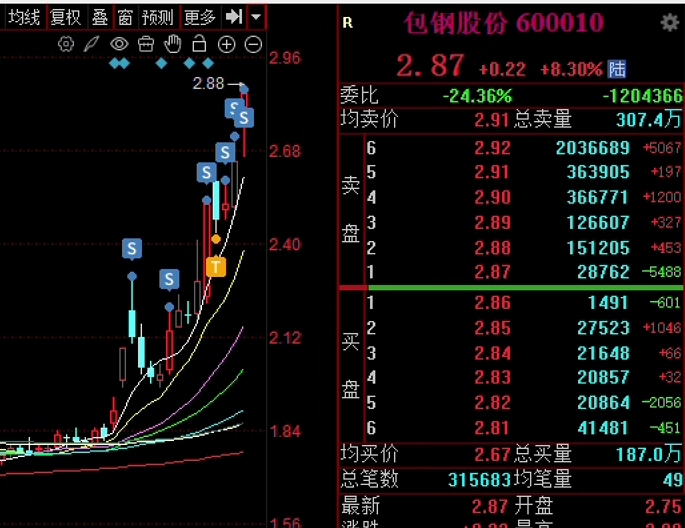Click the 委比 ratio value -24.36%
This screenshot has height=528, width=685.
(x=477, y=96)
